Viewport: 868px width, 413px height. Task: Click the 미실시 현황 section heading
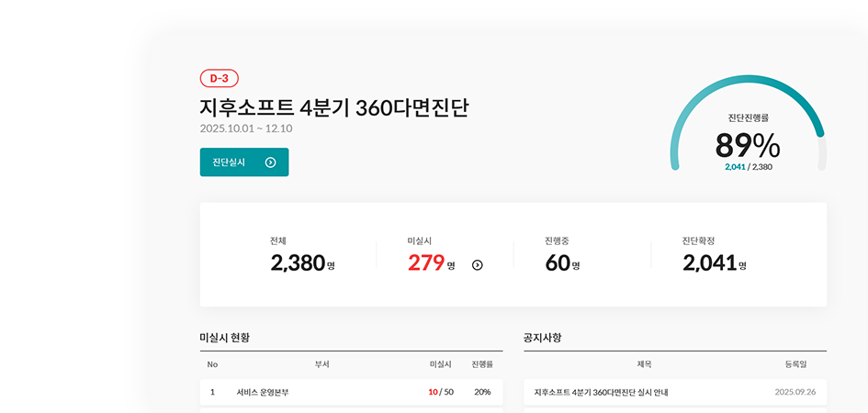[225, 337]
